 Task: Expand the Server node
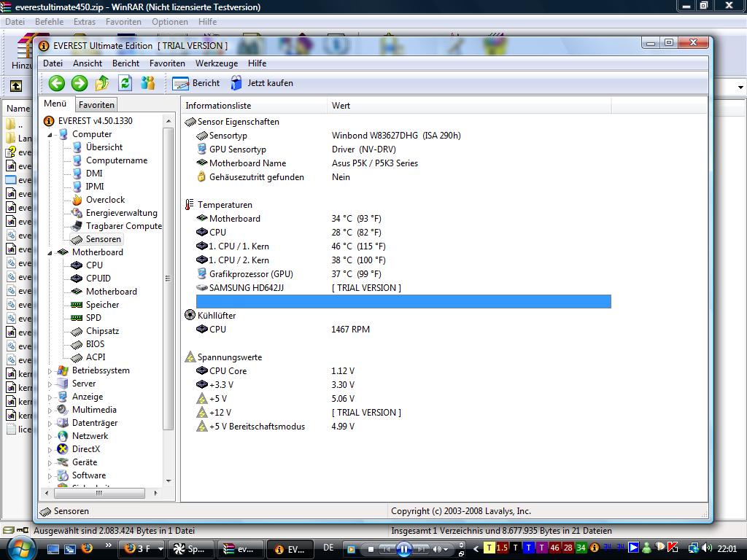[50, 384]
